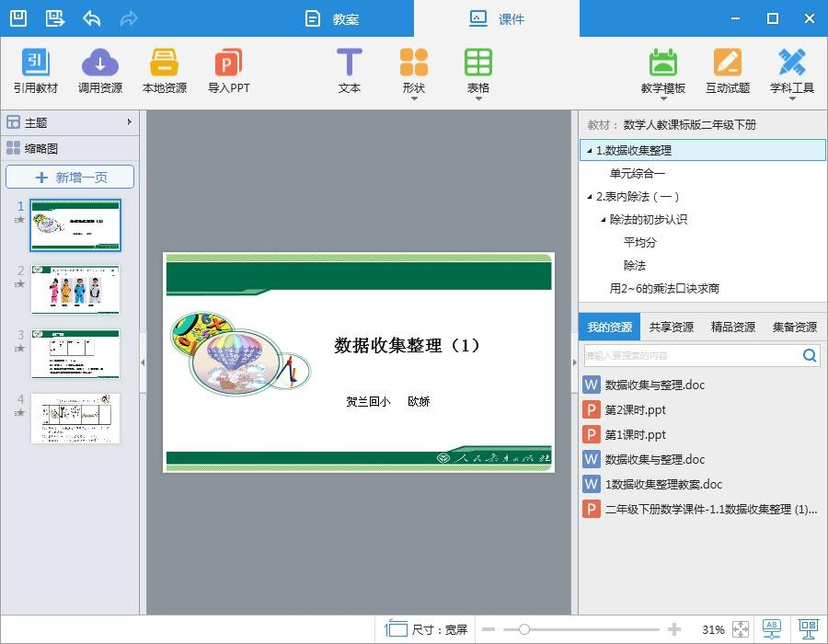Import a presentation via 导入PPT
Image resolution: width=828 pixels, height=644 pixels.
pos(227,69)
